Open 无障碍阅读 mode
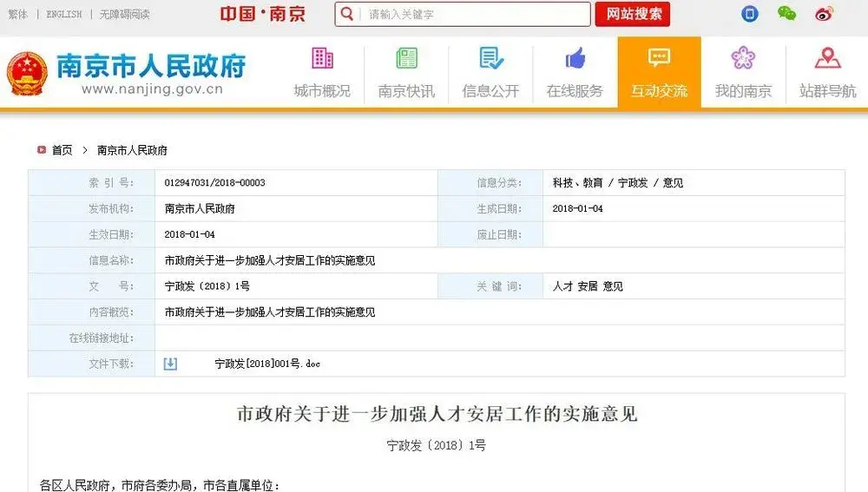The height and width of the screenshot is (492, 868). tap(124, 15)
